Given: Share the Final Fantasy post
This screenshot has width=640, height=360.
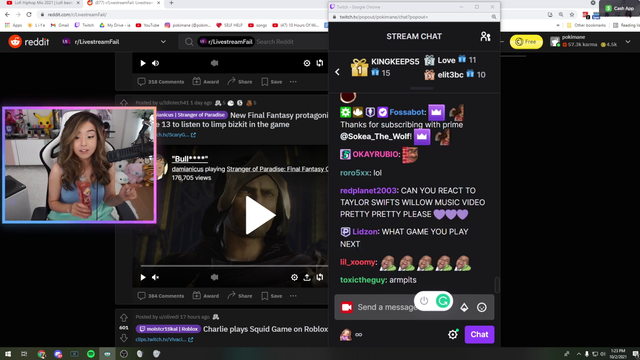Looking at the screenshot, I should 240,296.
